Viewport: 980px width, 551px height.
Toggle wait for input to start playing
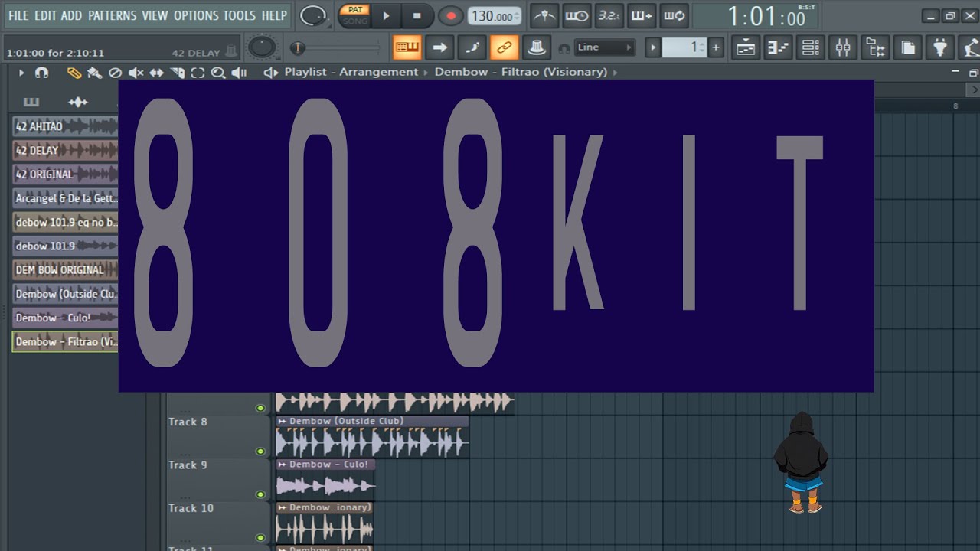577,15
